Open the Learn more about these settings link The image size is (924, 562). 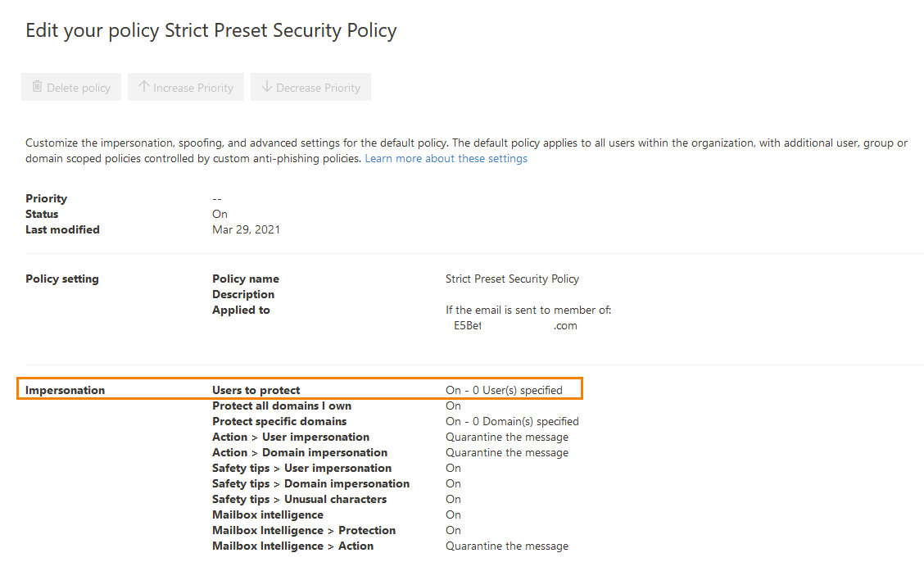point(446,157)
